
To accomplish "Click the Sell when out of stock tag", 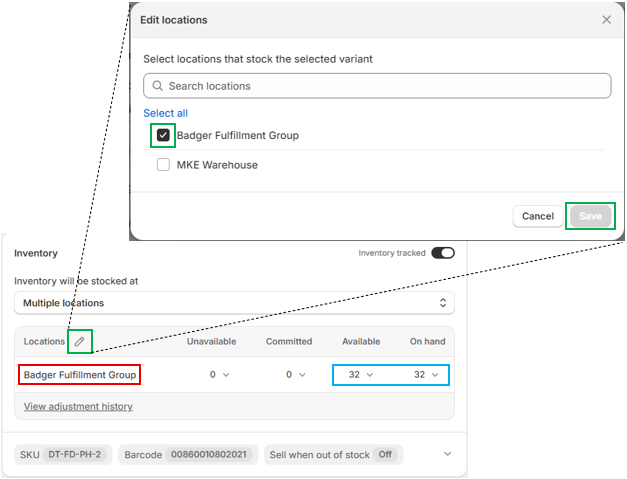I will point(333,455).
